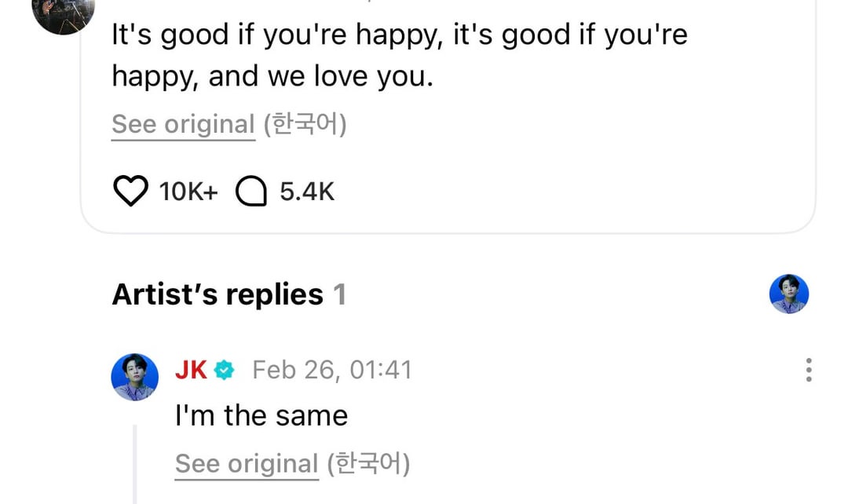Show original Korean text of JK's reply
The image size is (848, 504).
tap(247, 463)
